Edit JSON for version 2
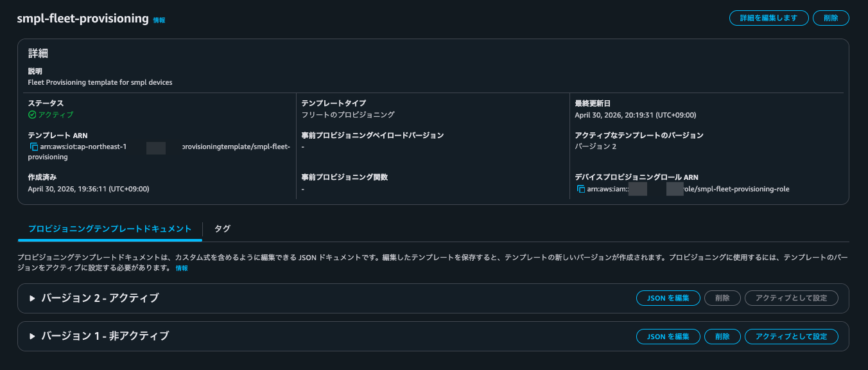The width and height of the screenshot is (868, 370). (x=668, y=297)
